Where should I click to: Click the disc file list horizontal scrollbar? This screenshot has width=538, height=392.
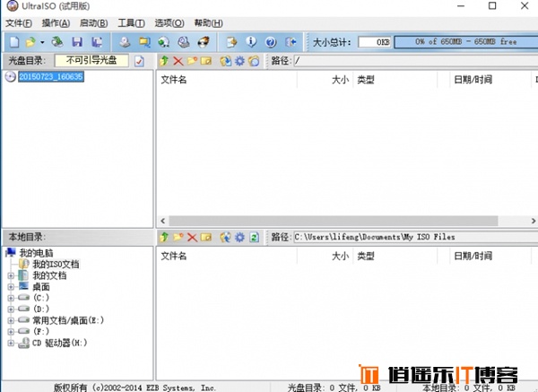pyautogui.click(x=334, y=221)
